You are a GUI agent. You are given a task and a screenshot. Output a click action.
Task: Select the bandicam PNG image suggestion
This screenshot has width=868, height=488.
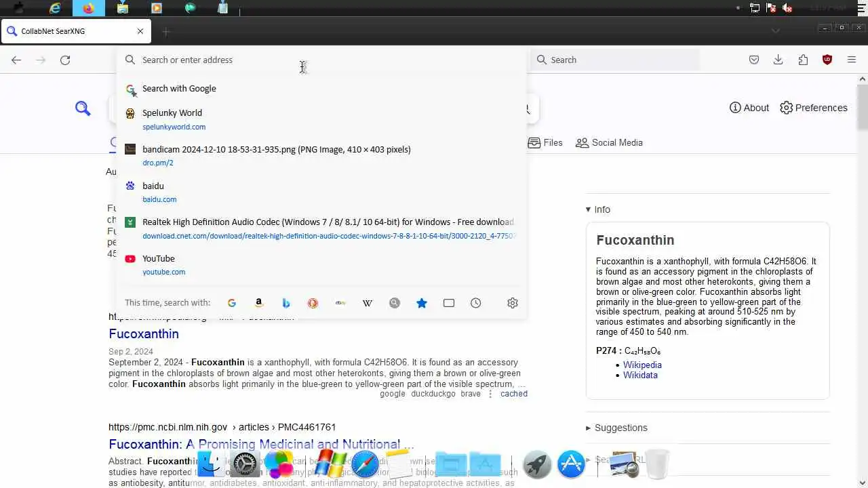coord(321,156)
